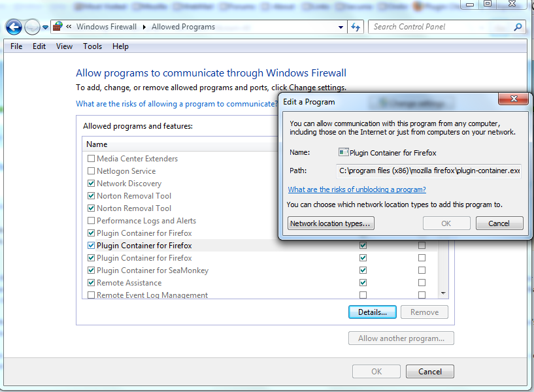The image size is (534, 392).
Task: Click the Forward navigation arrow button
Action: (x=32, y=27)
